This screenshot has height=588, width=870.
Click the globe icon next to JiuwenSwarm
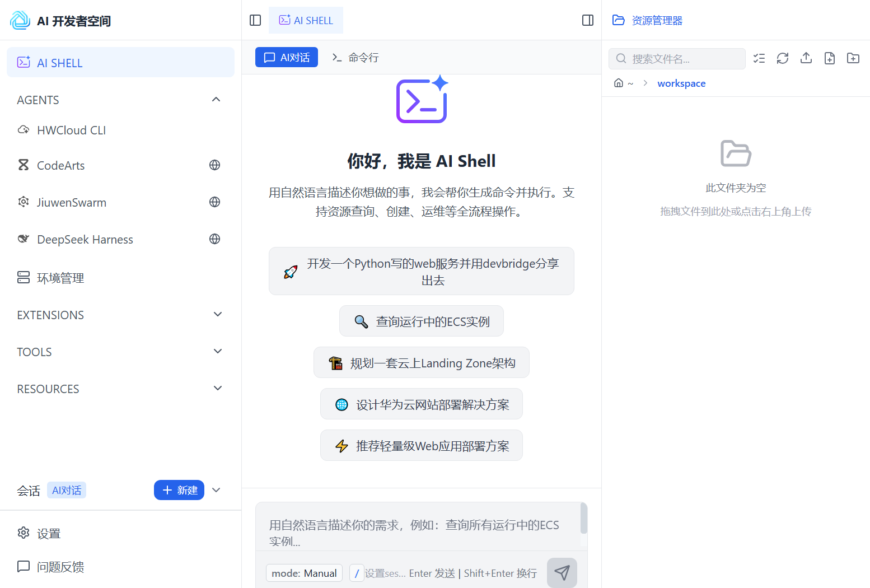[214, 202]
